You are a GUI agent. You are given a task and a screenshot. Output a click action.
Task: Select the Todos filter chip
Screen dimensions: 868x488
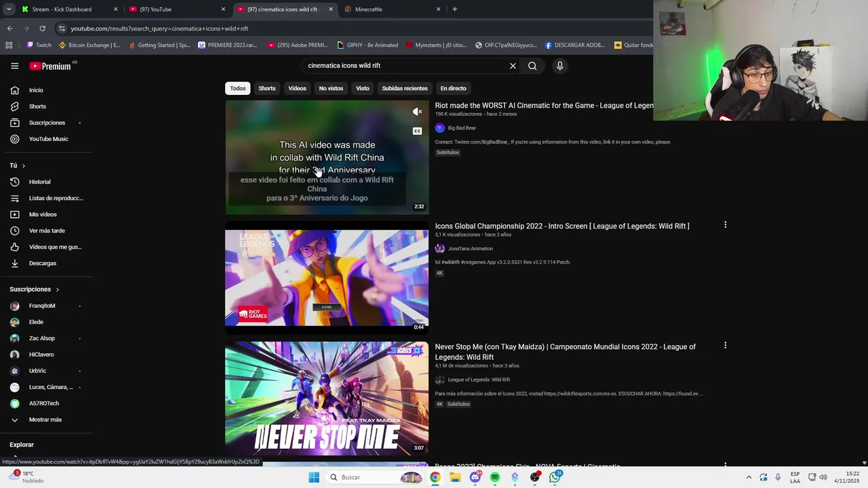click(x=237, y=88)
